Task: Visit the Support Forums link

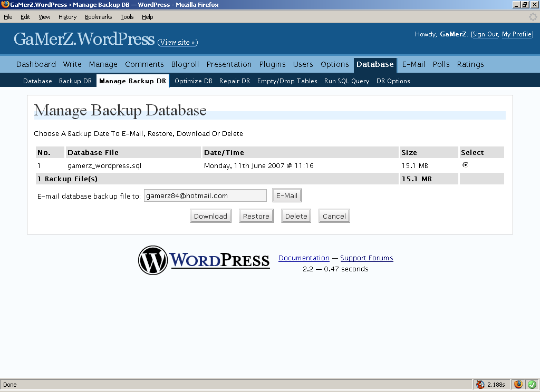Action: pos(367,258)
